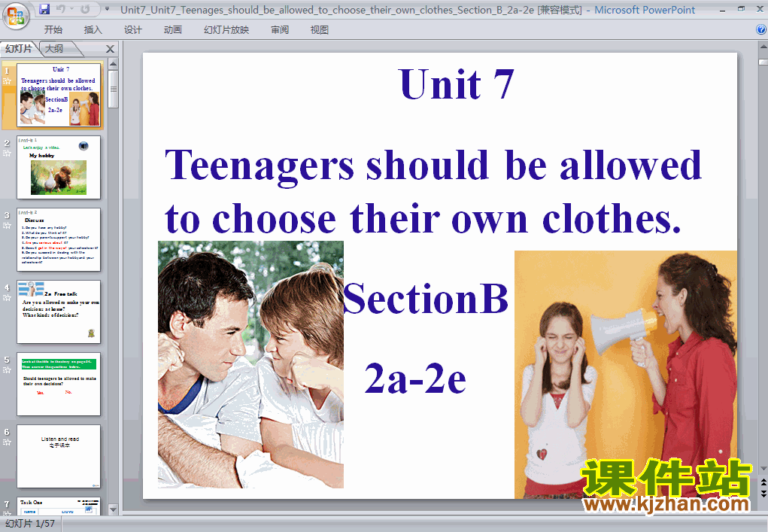
Task: Click the thumbnail pane scroll down arrow
Action: (x=114, y=509)
